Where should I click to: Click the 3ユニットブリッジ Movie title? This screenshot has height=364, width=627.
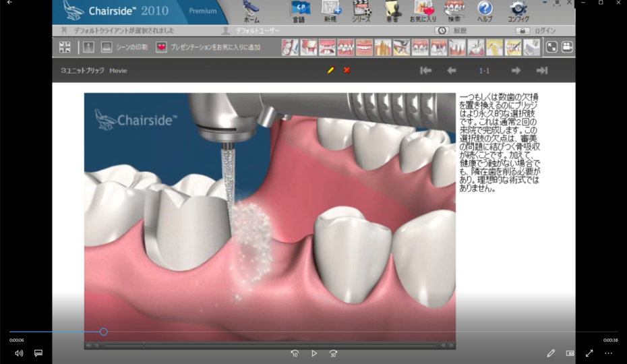pyautogui.click(x=94, y=70)
